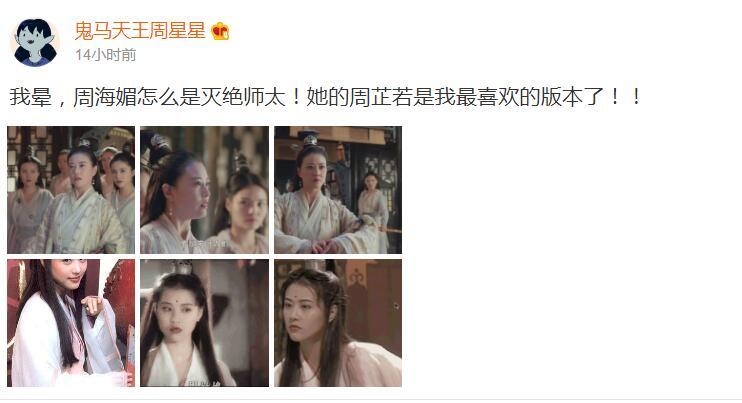Open thumbnail of woman in pink robe glancing sideways
Image resolution: width=742 pixels, height=403 pixels.
[x=338, y=323]
